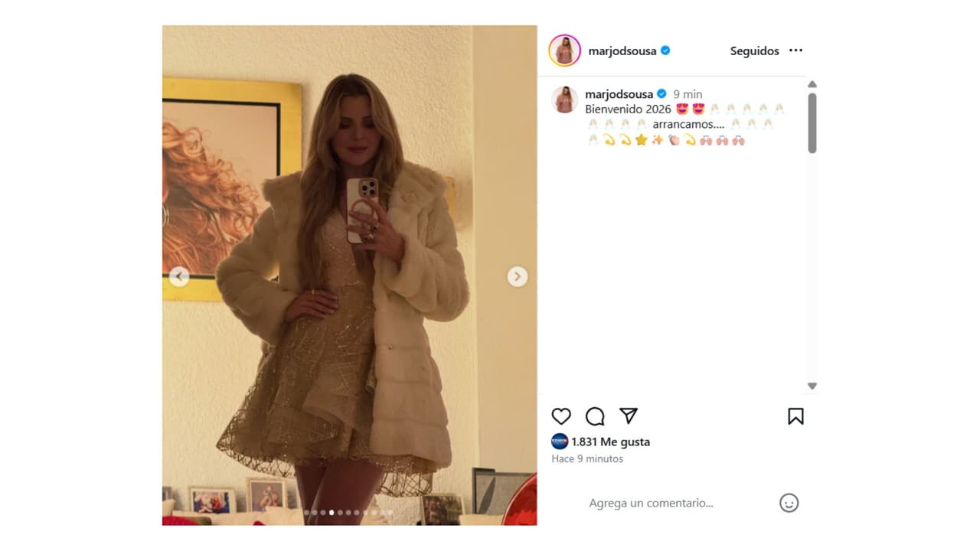Save post with the bookmark icon
The image size is (980, 551).
coord(795,416)
